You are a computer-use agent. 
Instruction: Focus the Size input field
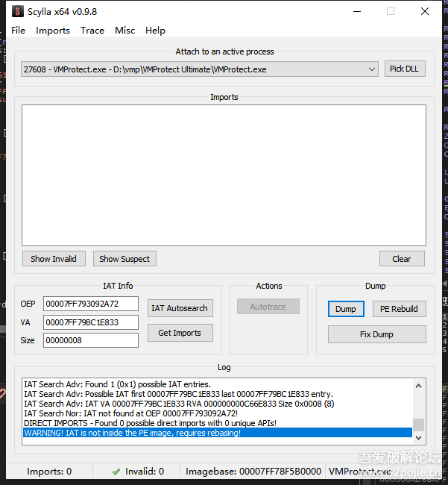click(x=91, y=340)
